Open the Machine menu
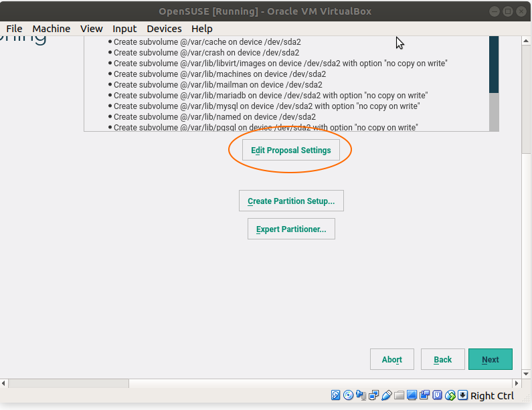The height and width of the screenshot is (410, 532). [52, 29]
